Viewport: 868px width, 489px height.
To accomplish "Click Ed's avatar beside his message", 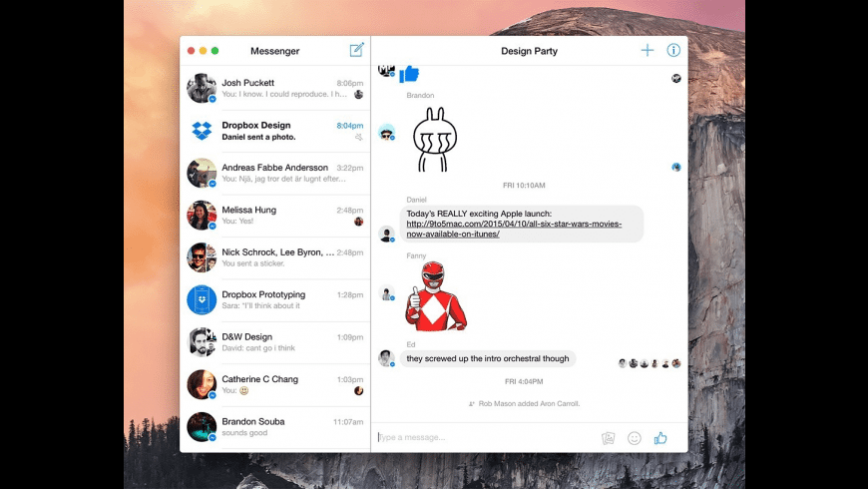I will point(386,358).
